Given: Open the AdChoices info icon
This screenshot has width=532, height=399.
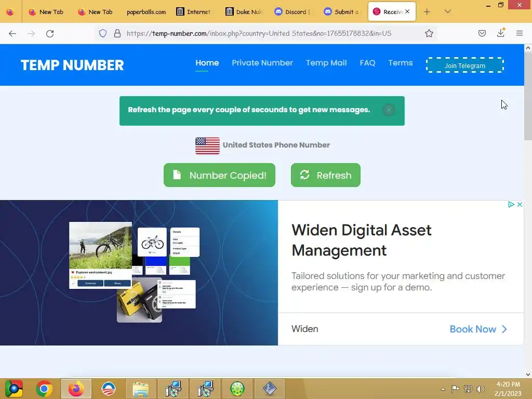Looking at the screenshot, I should (511, 204).
